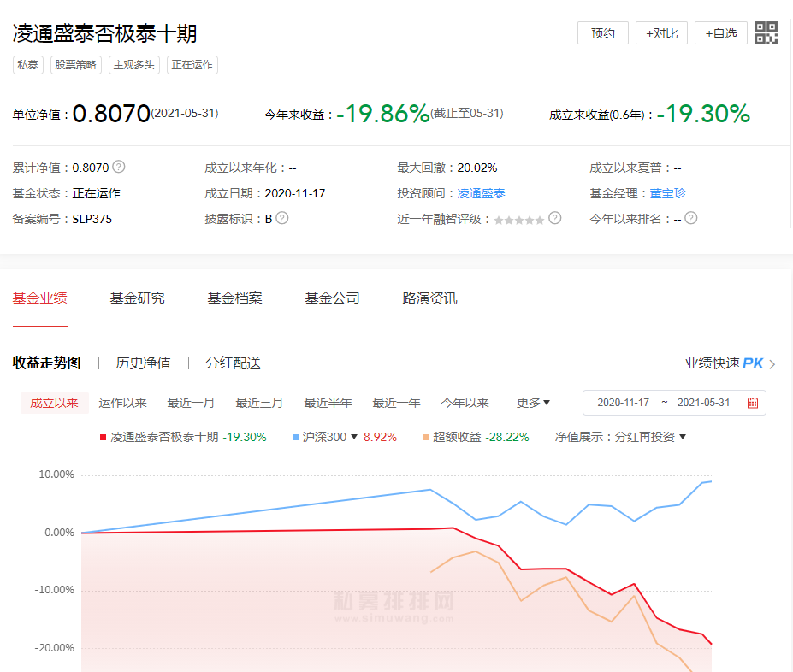
Task: Click the 业绩快速PK arrow icon
Action: point(772,364)
